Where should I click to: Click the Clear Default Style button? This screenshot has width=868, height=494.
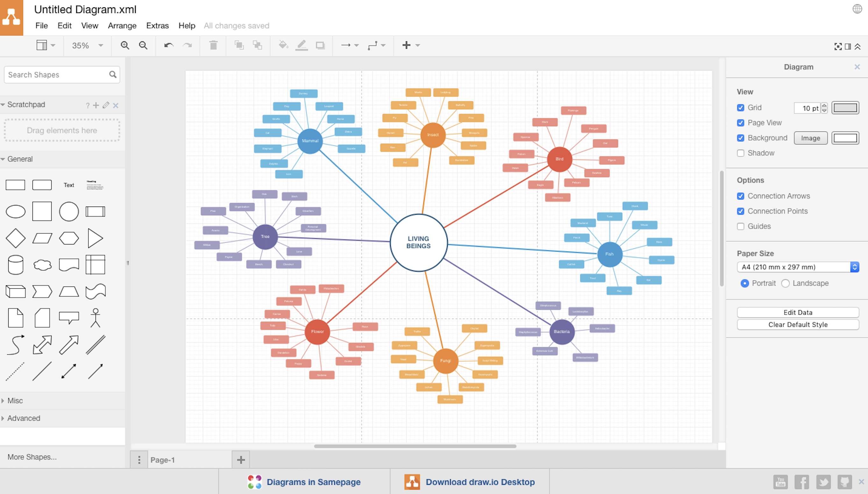point(797,325)
